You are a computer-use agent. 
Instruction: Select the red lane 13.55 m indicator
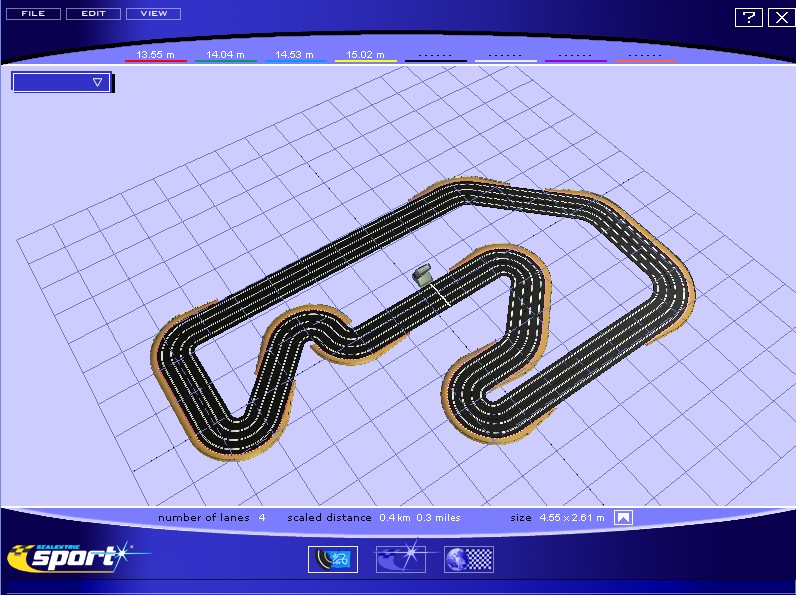coord(155,56)
